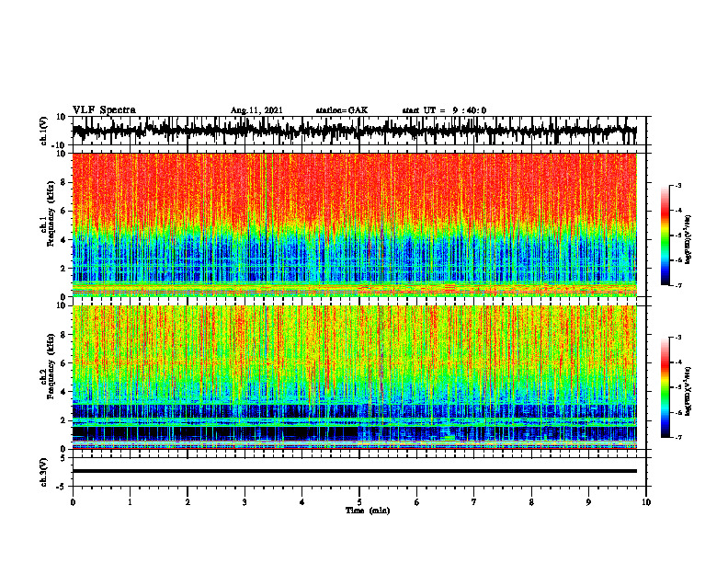The height and width of the screenshot is (563, 728).
Task: Click the "-7" label on ch.1 color bar
Action: pos(678,285)
